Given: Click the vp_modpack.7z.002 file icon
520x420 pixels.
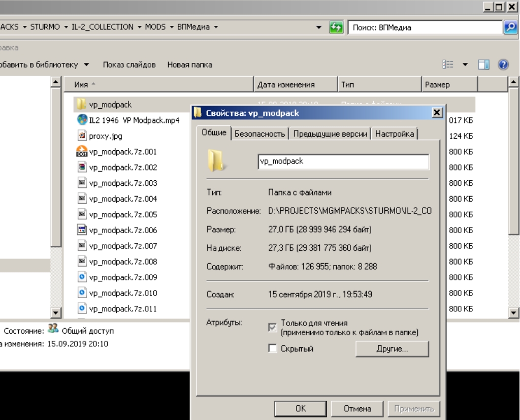Looking at the screenshot, I should (x=82, y=167).
